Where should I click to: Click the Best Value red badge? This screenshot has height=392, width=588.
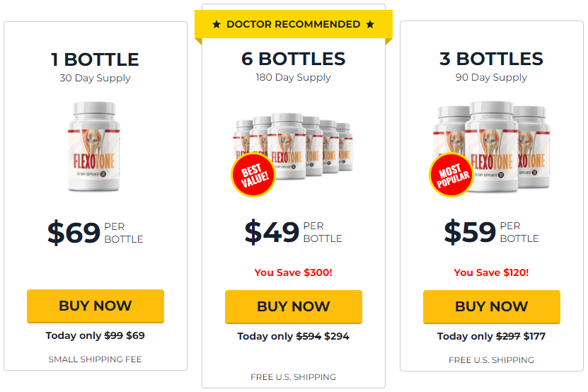coord(253,175)
